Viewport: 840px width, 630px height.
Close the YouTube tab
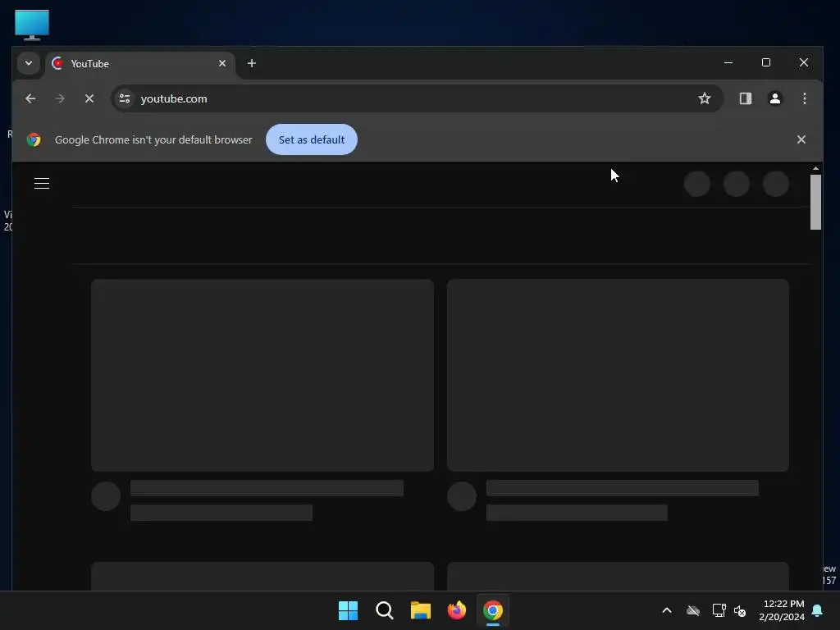tap(221, 63)
